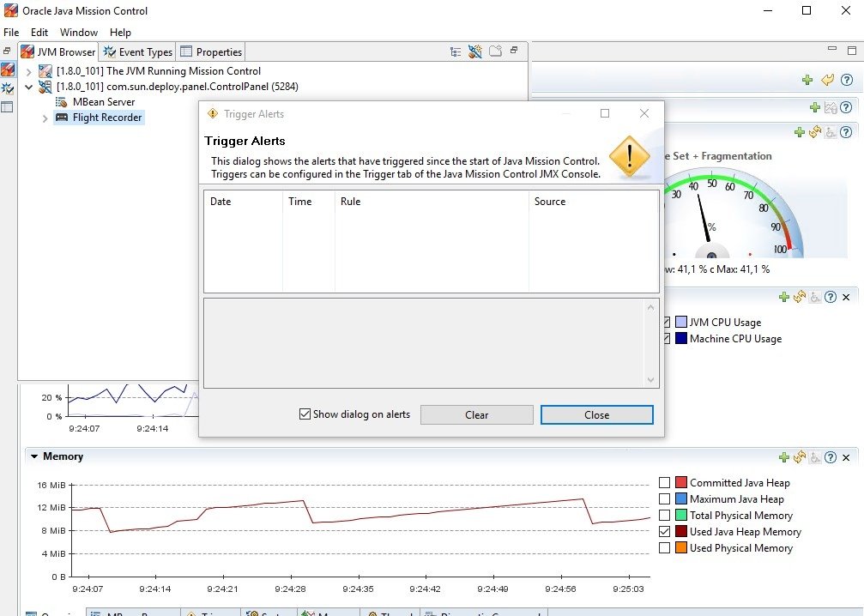Enable Maximum Java Heap checkbox
Viewport: 864px width, 616px height.
[x=665, y=498]
